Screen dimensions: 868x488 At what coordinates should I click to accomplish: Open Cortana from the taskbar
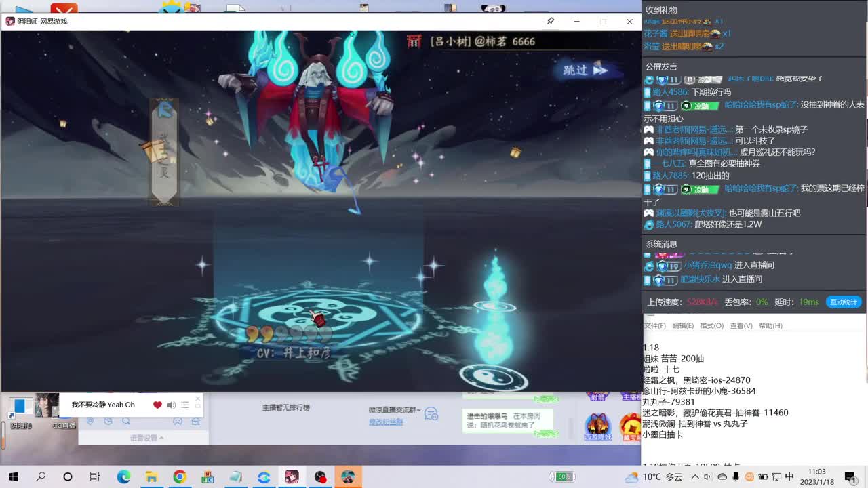tap(68, 476)
